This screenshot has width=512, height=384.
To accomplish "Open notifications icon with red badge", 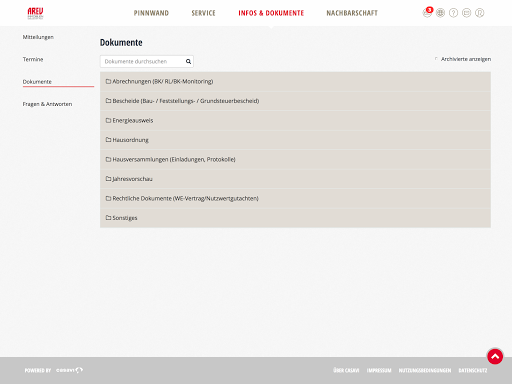I will click(x=427, y=13).
